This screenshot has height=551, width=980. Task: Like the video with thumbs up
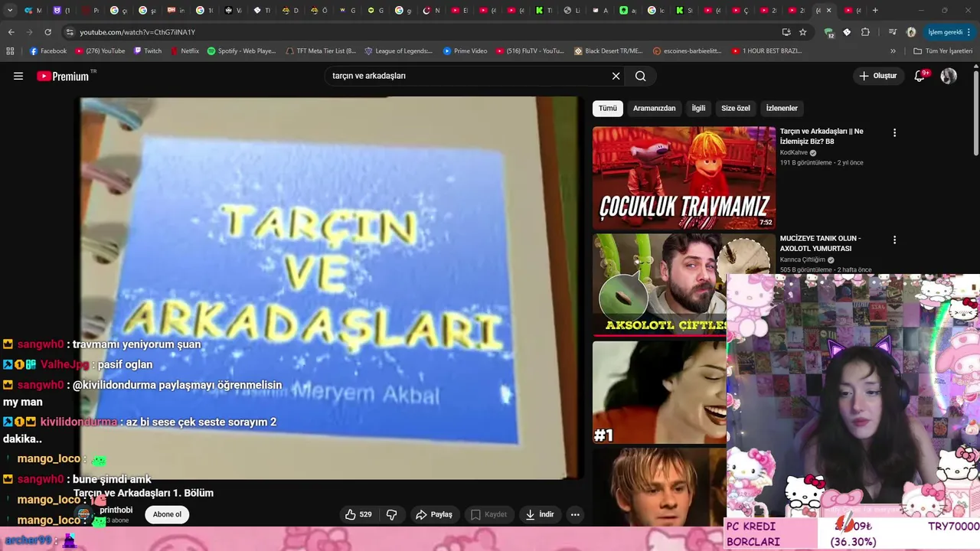358,514
